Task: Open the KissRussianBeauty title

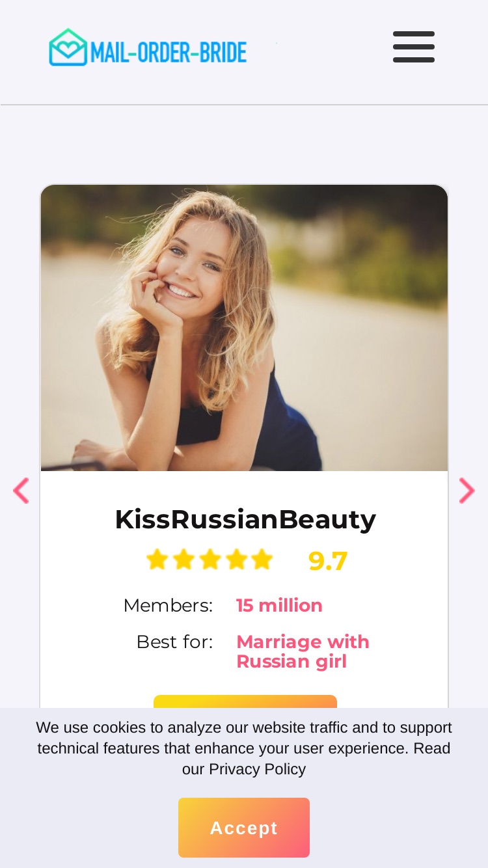Action: click(x=245, y=519)
